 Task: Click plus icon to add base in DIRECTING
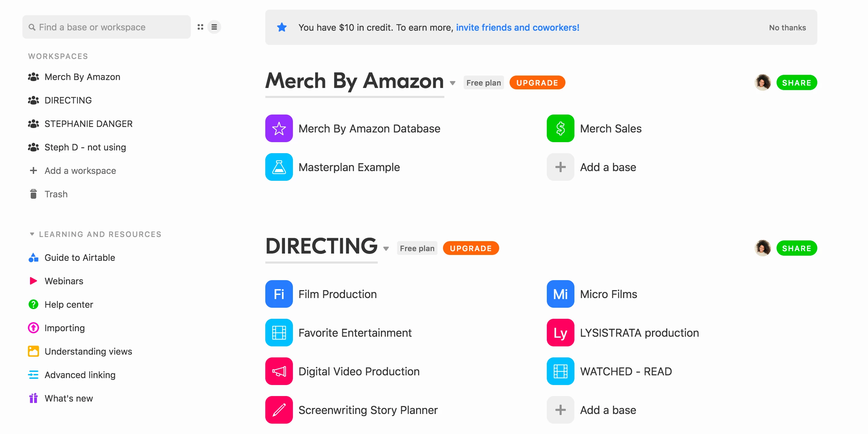pyautogui.click(x=560, y=410)
